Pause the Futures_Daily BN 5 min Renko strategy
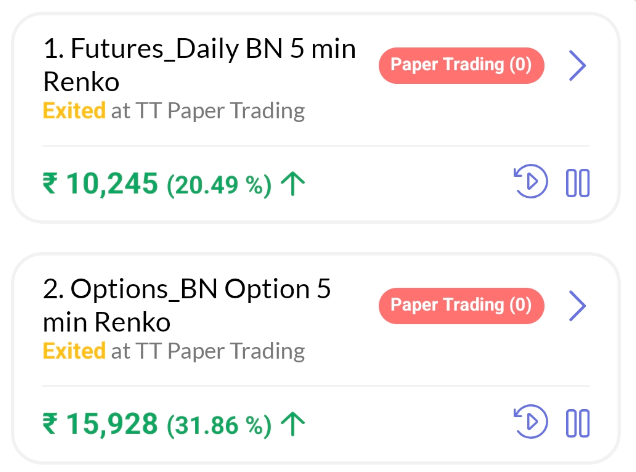The width and height of the screenshot is (636, 472). coord(578,183)
